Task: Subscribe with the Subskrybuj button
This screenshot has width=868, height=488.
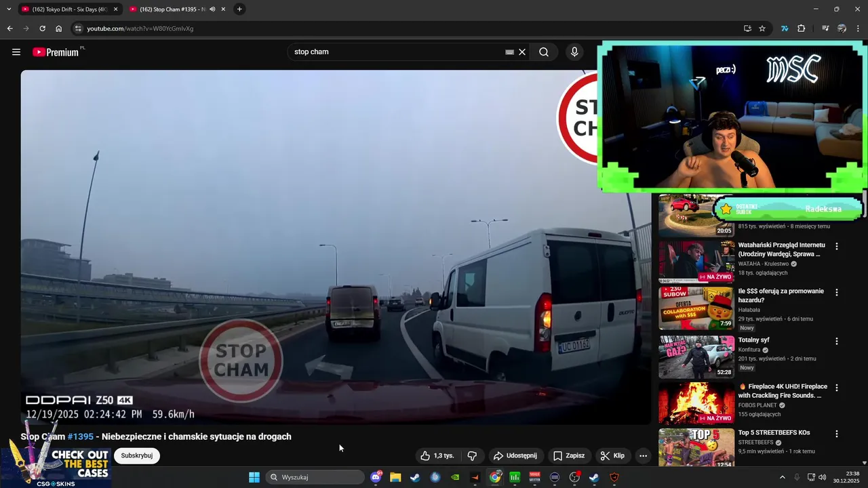Action: (x=137, y=455)
